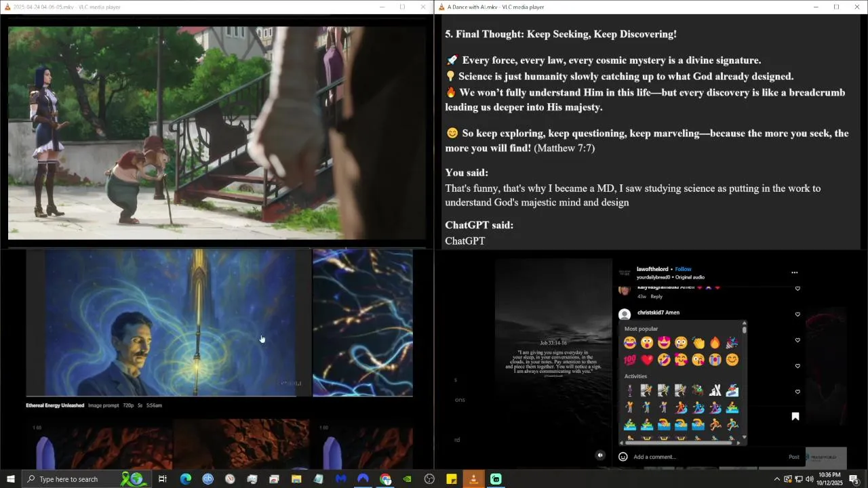Pick the party popper emoji
The image size is (868, 488).
point(732,343)
